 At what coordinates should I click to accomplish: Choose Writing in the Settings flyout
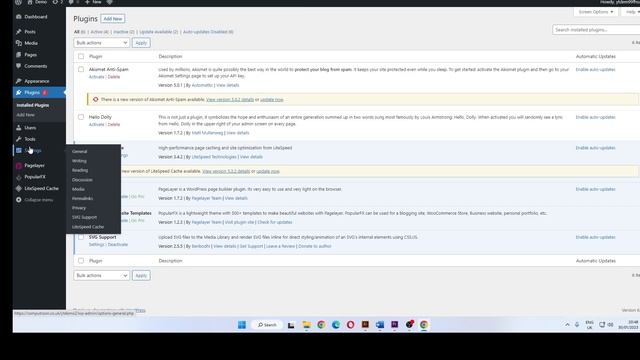[x=79, y=161]
